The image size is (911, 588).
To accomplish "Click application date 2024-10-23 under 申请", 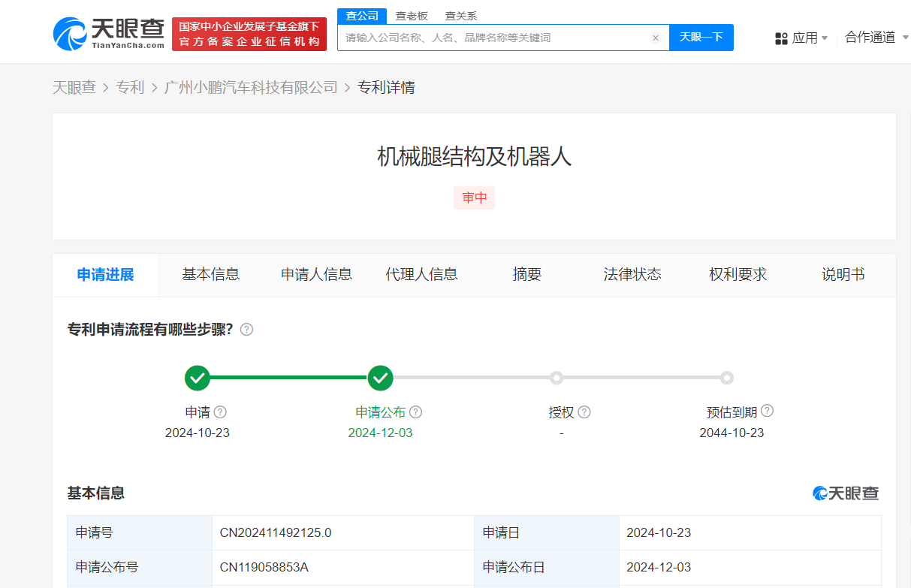I will [x=198, y=433].
